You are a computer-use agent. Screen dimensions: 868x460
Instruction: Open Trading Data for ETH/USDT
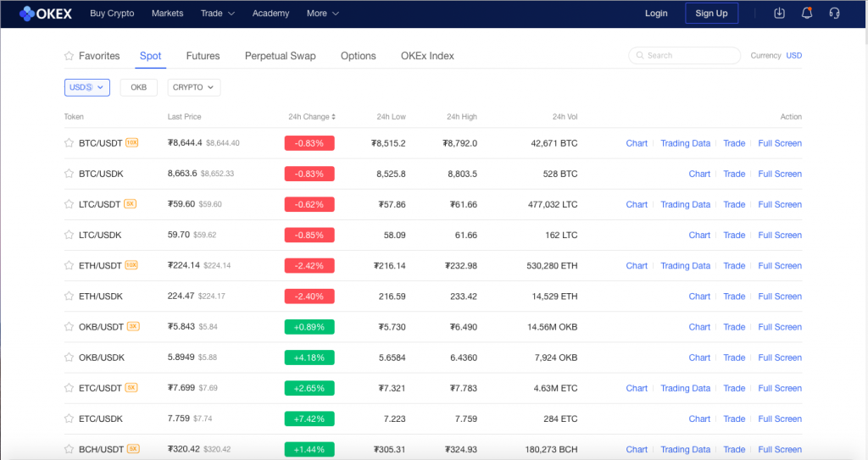(685, 266)
